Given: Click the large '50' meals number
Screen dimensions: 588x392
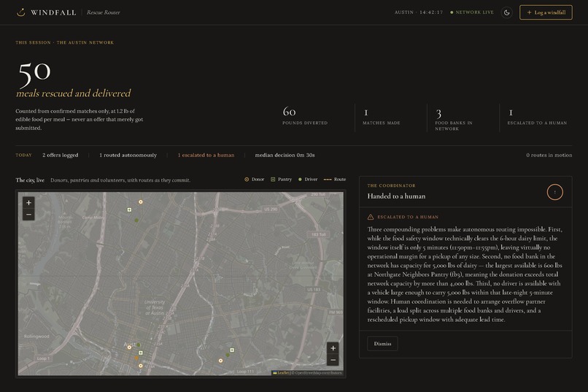Looking at the screenshot, I should tap(34, 74).
